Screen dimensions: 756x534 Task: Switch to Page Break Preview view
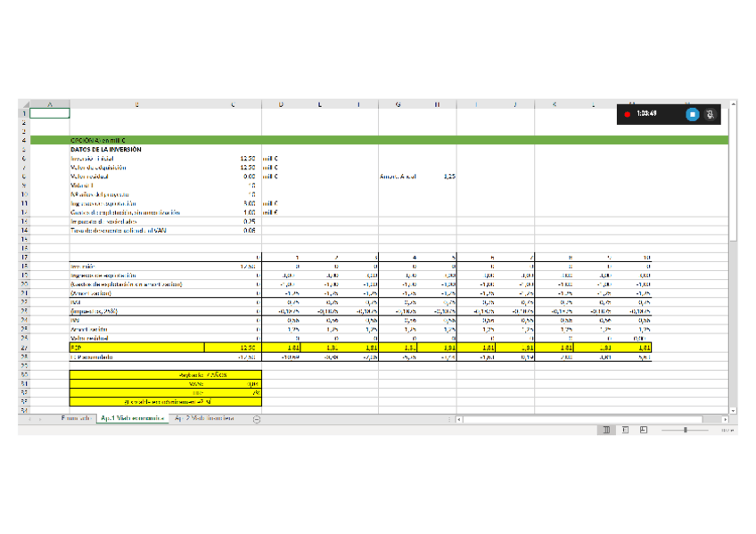(644, 430)
